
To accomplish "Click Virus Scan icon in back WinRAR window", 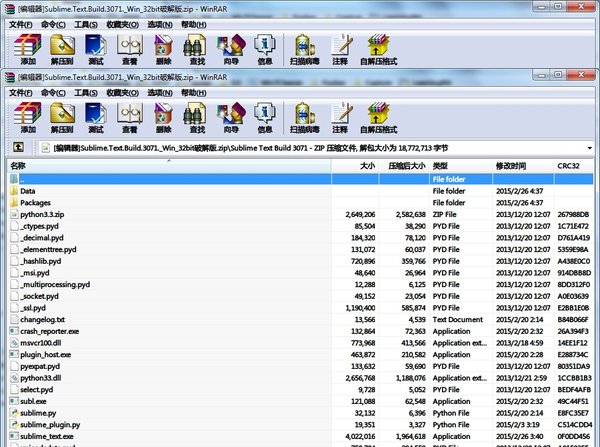I will pyautogui.click(x=305, y=49).
